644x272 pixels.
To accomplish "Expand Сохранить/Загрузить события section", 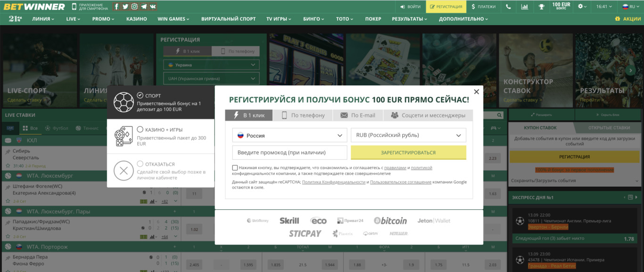I will pyautogui.click(x=575, y=181).
